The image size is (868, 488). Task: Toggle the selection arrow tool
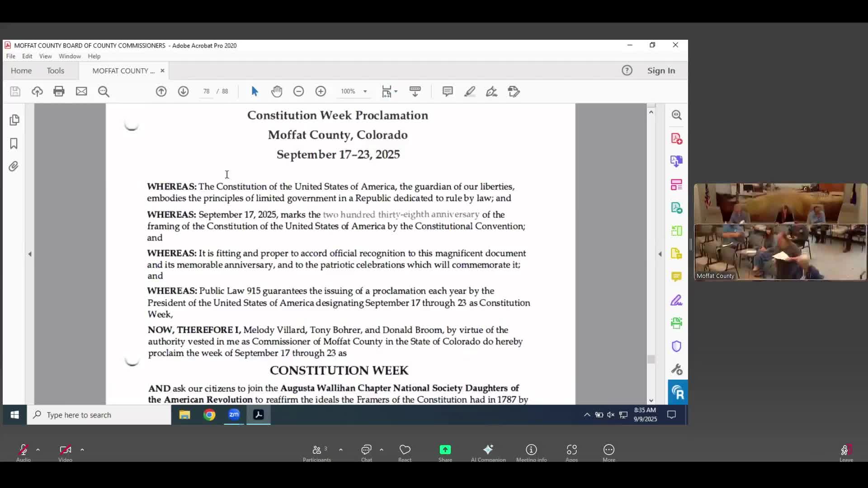(255, 91)
